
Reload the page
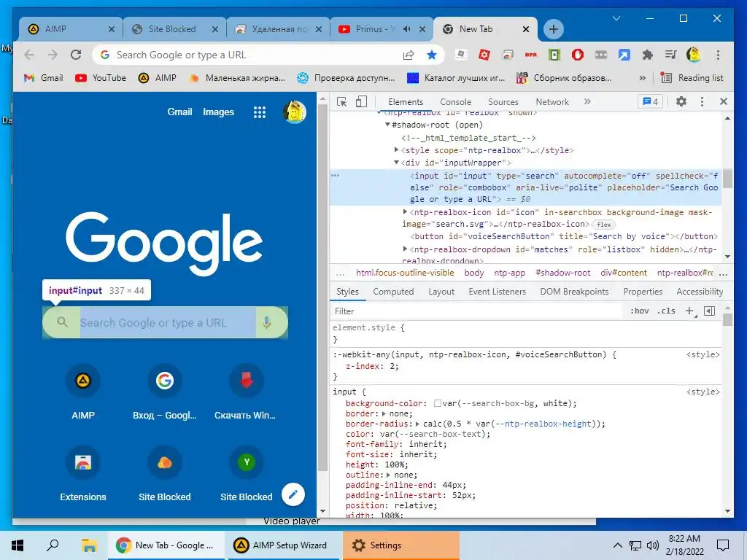pyautogui.click(x=76, y=55)
